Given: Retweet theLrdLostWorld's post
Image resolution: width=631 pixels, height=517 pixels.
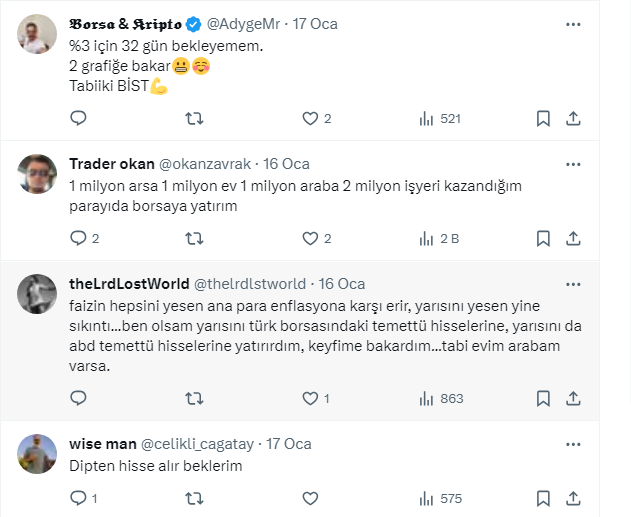Looking at the screenshot, I should click(x=196, y=398).
